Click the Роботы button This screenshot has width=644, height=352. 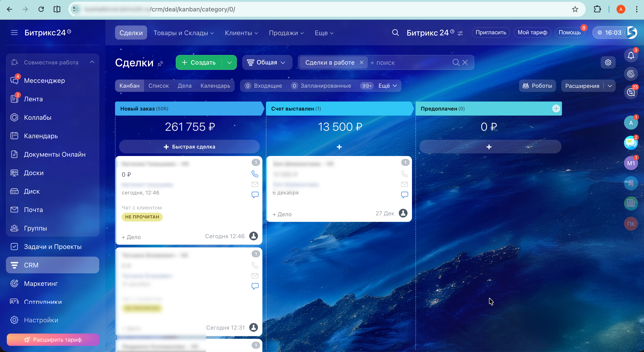(x=537, y=86)
